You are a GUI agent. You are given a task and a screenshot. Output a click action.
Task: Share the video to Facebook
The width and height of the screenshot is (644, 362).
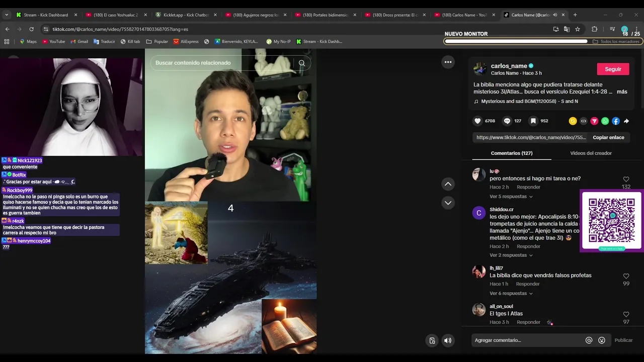[616, 121]
